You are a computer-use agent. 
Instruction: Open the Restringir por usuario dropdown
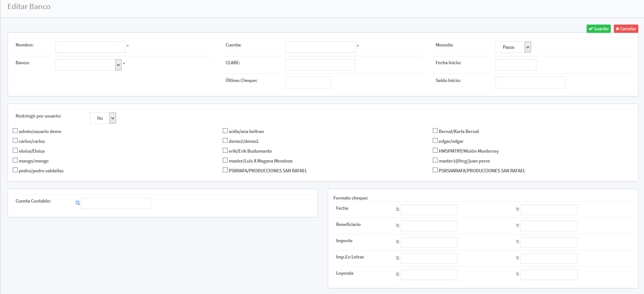[103, 118]
